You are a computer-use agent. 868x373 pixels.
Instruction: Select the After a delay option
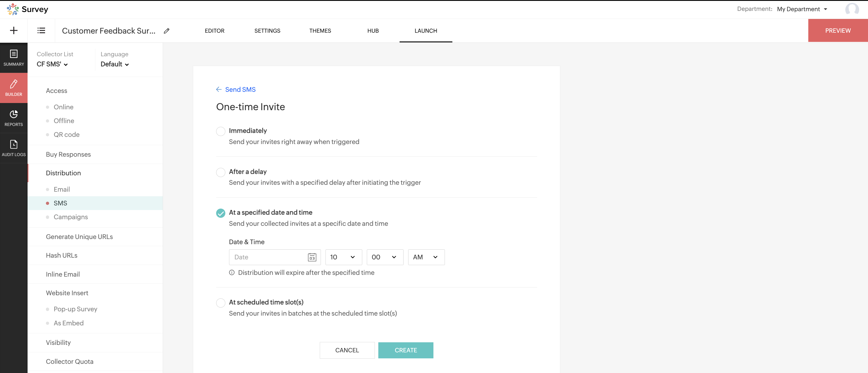click(221, 172)
